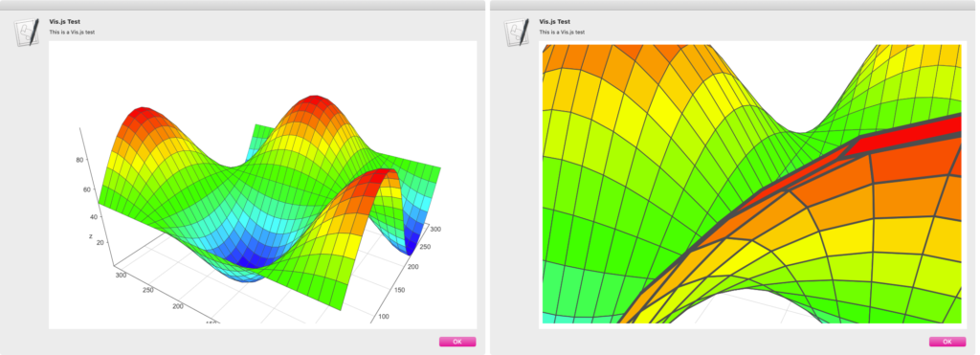Click the red peak cell in the right graph

[x=906, y=136]
